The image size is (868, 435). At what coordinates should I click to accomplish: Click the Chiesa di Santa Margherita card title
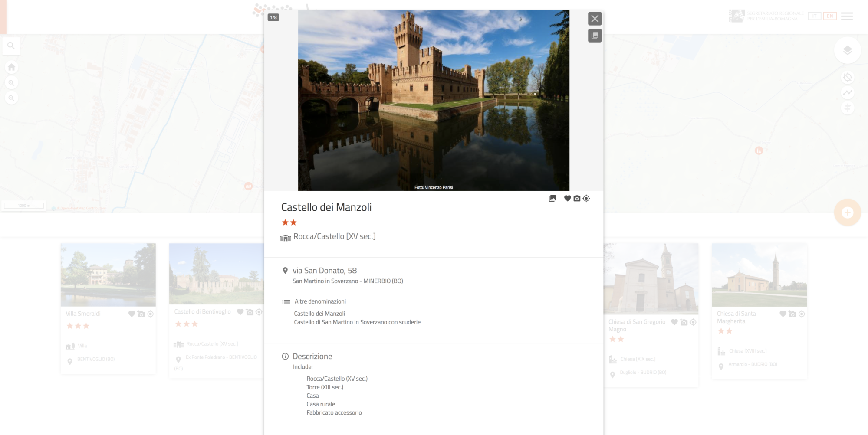tap(736, 317)
